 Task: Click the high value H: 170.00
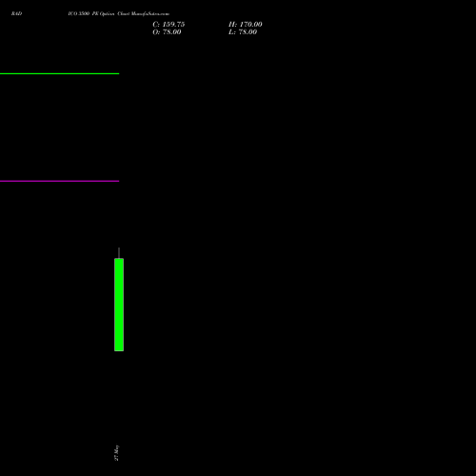click(246, 25)
